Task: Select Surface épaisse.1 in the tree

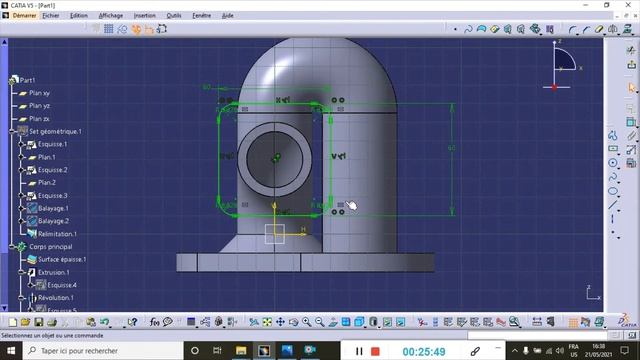Action: (62, 259)
